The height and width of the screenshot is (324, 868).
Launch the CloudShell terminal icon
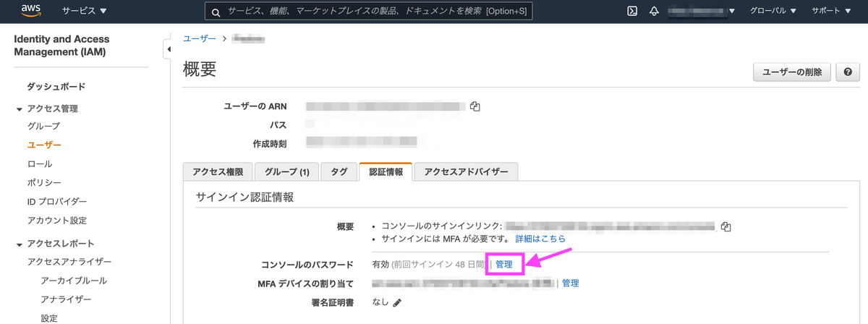click(632, 12)
